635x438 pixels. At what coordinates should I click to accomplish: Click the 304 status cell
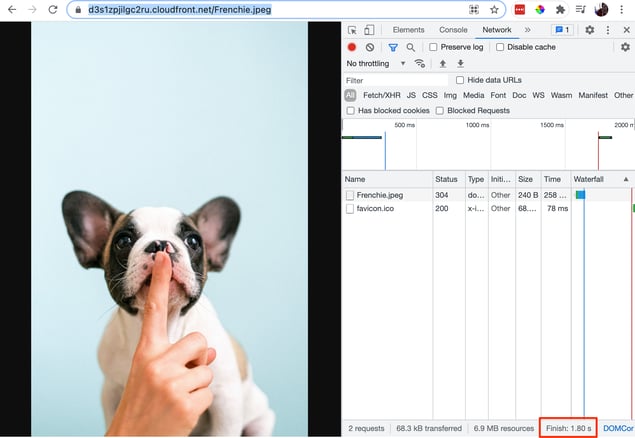[449, 195]
